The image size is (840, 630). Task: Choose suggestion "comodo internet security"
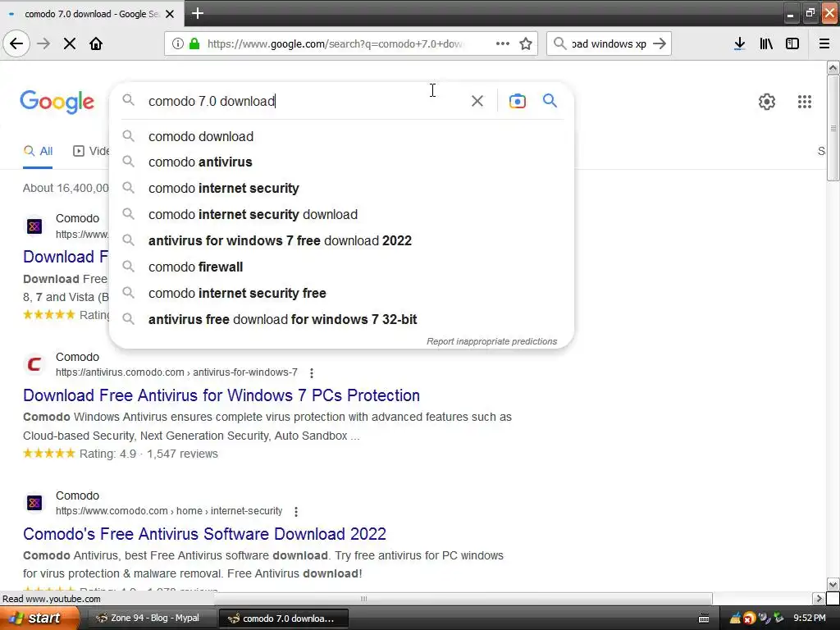(341, 188)
